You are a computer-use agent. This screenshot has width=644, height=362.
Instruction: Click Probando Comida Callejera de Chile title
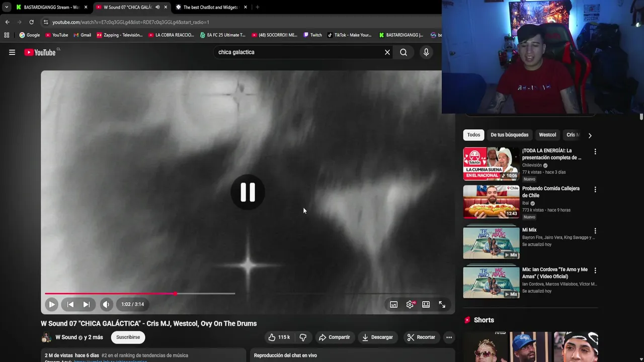click(551, 192)
